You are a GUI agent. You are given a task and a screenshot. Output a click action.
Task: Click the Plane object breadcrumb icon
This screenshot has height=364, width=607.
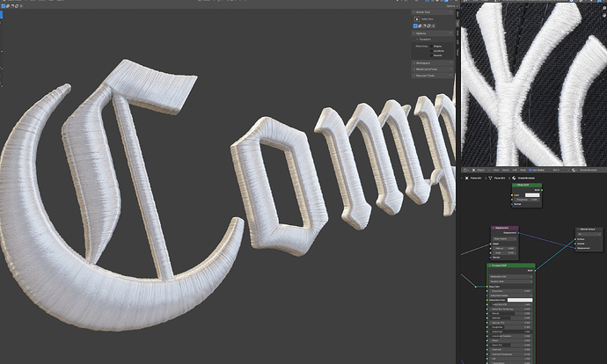click(x=467, y=178)
